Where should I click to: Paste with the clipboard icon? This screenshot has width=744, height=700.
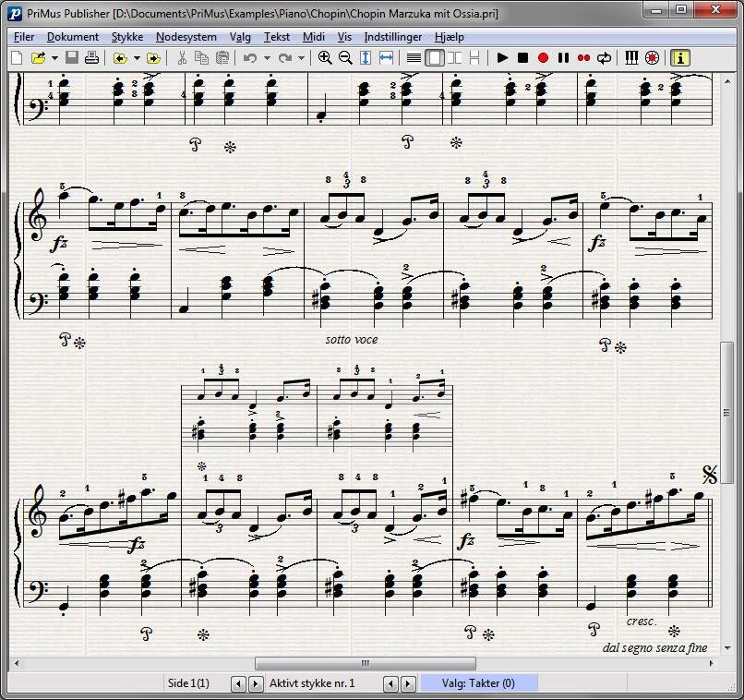click(x=222, y=58)
